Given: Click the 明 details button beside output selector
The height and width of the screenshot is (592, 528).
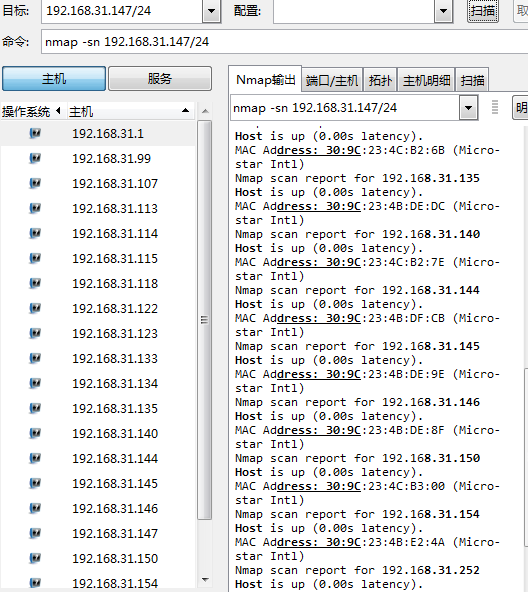Looking at the screenshot, I should point(520,108).
